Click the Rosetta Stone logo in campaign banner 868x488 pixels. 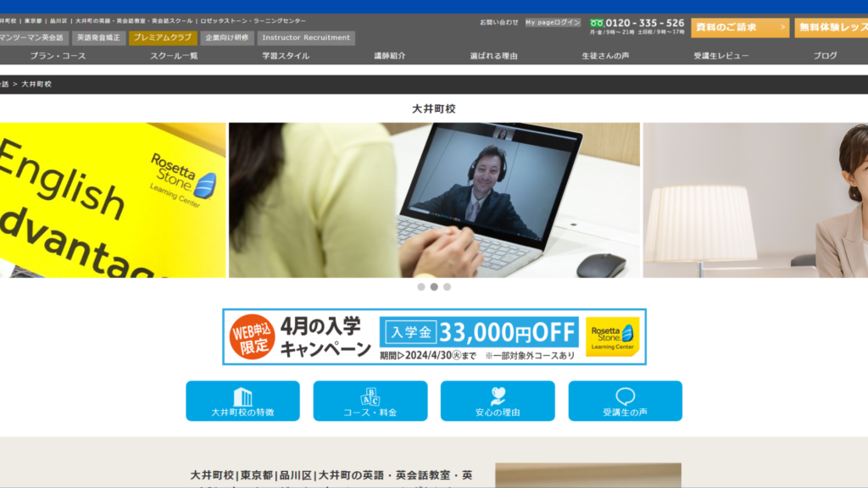pyautogui.click(x=612, y=336)
